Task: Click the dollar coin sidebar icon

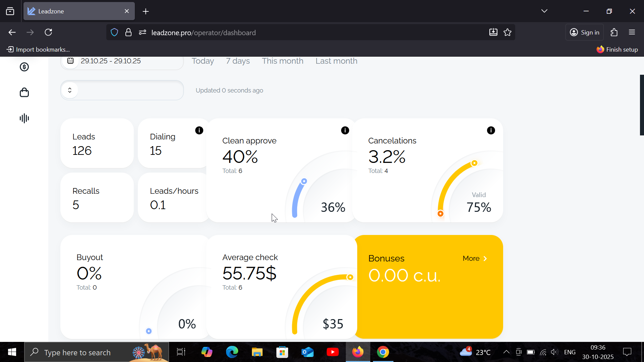Action: point(24,67)
